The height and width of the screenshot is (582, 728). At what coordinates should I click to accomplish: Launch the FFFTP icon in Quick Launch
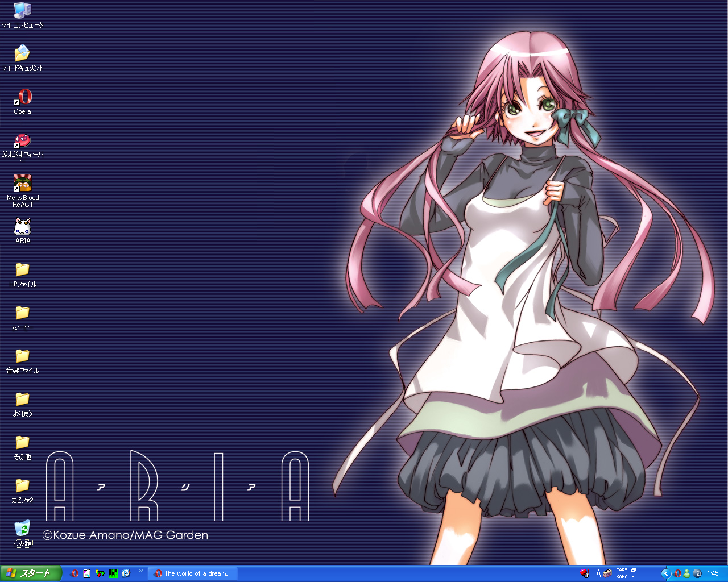point(100,573)
